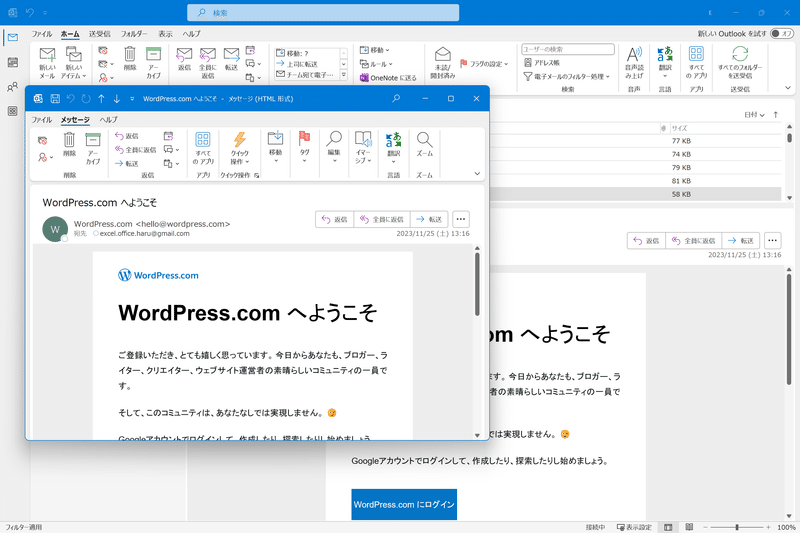Click Save icon in message window title bar
This screenshot has width=800, height=533.
(55, 99)
